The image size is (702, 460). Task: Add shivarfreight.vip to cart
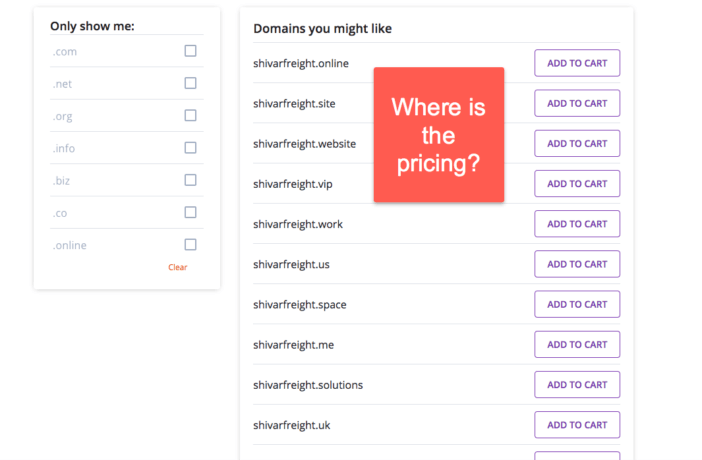click(577, 184)
